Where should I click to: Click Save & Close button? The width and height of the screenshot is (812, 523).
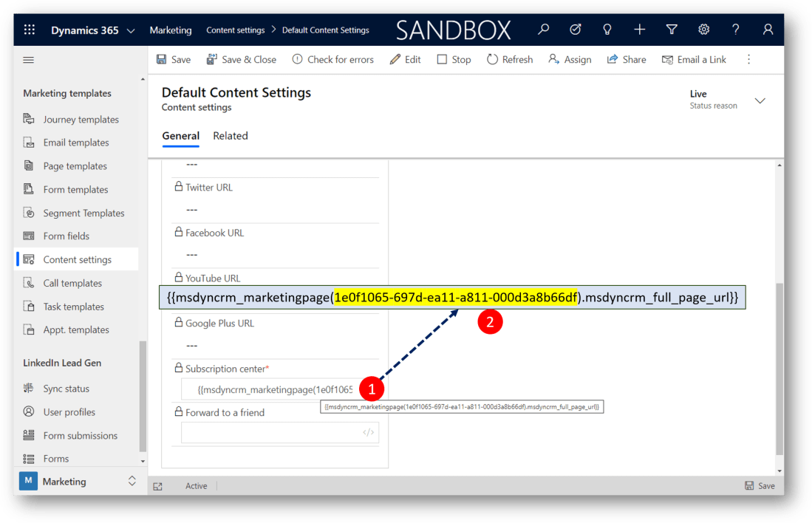coord(242,60)
